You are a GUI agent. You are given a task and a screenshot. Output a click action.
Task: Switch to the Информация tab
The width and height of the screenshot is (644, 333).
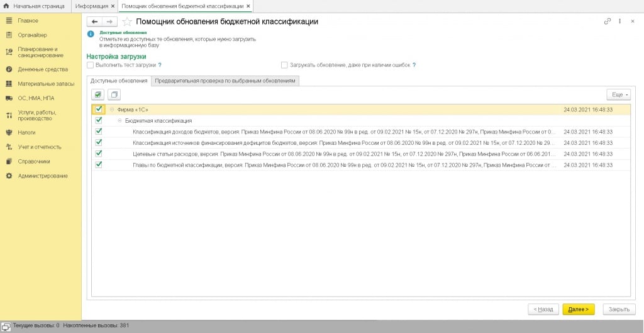click(x=91, y=6)
